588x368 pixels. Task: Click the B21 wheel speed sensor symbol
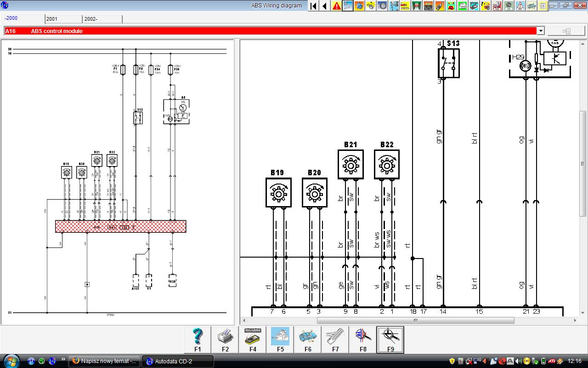351,164
